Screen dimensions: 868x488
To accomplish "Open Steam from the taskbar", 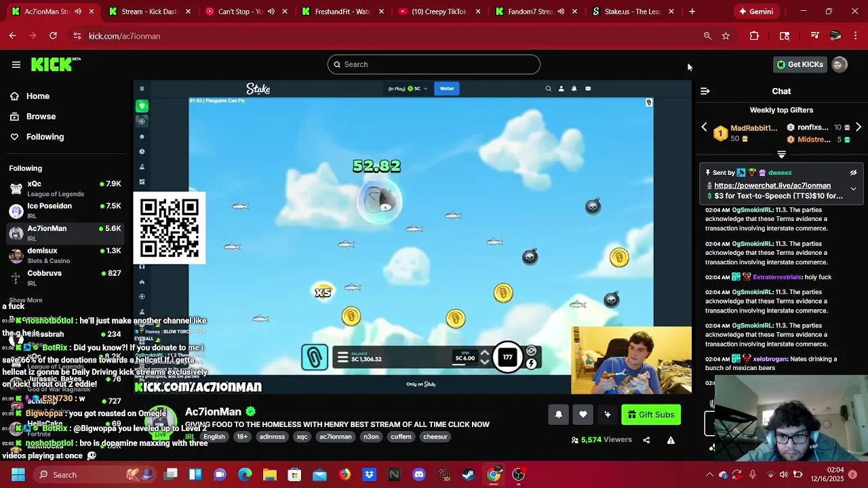I will (x=469, y=474).
